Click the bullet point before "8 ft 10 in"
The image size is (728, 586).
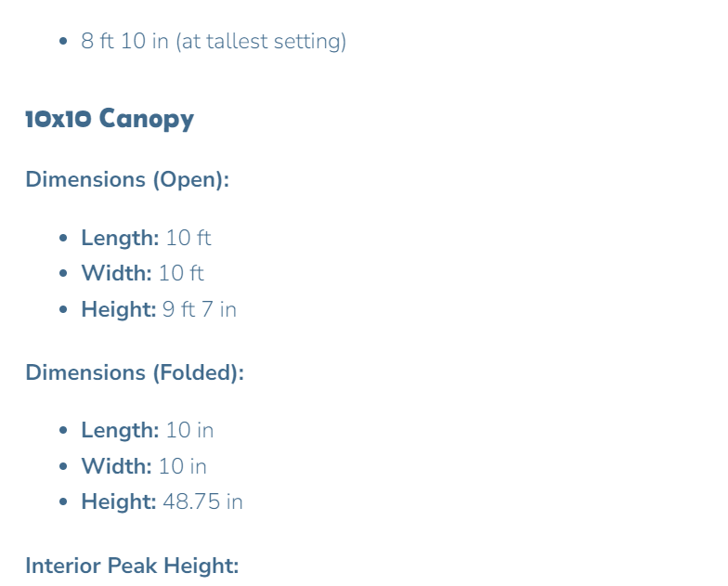point(63,42)
